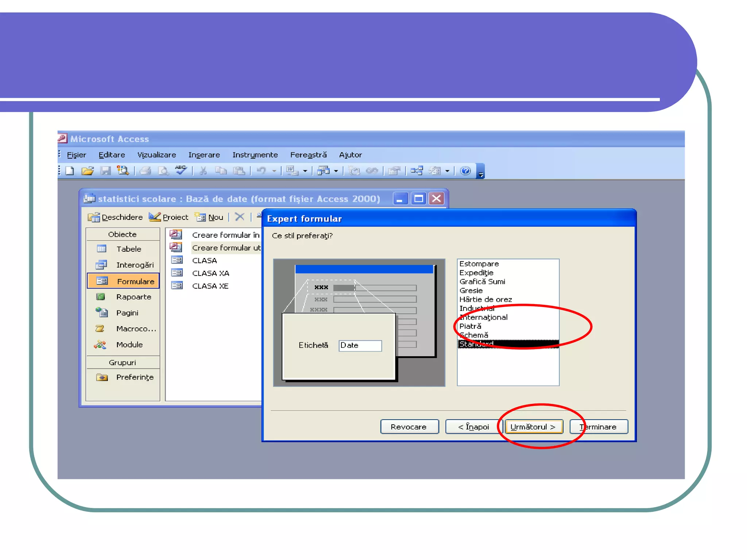Click Deschidere in database toolbar
Image resolution: width=747 pixels, height=560 pixels.
tap(115, 217)
